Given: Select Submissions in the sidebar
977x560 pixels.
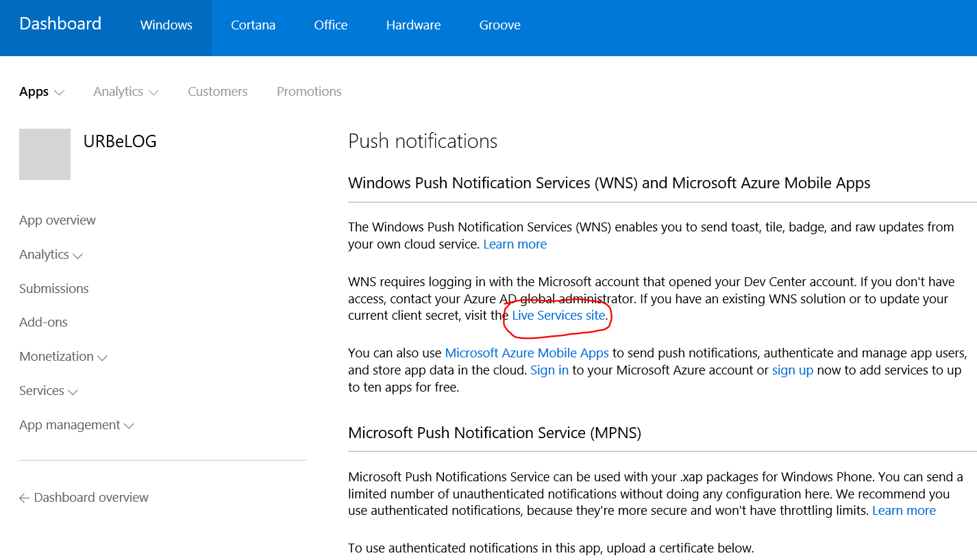Looking at the screenshot, I should coord(54,289).
